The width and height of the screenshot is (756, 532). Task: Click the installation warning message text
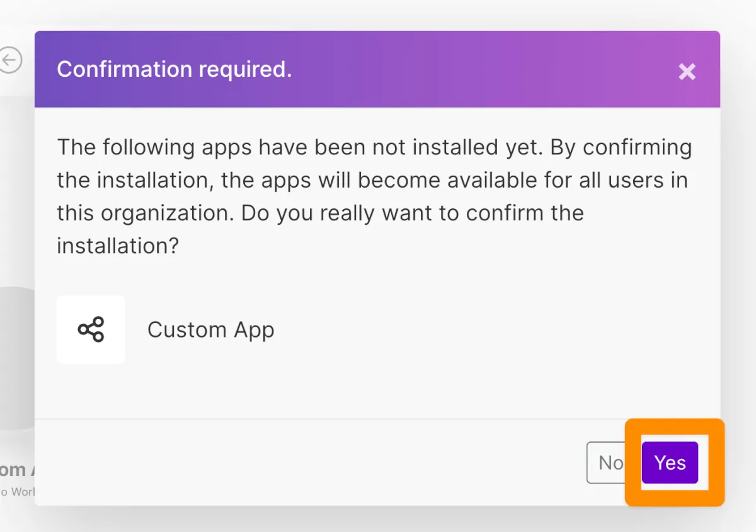pos(374,180)
